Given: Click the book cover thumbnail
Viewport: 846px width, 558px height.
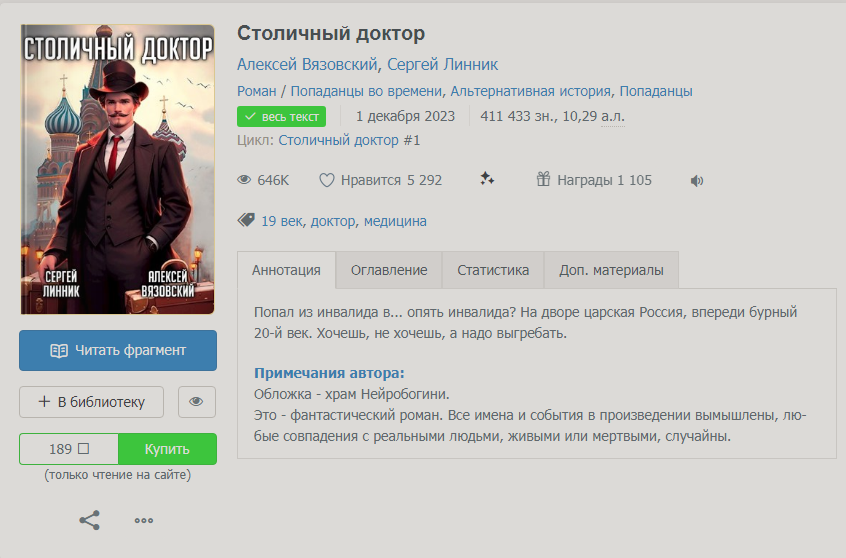Looking at the screenshot, I should click(x=118, y=169).
